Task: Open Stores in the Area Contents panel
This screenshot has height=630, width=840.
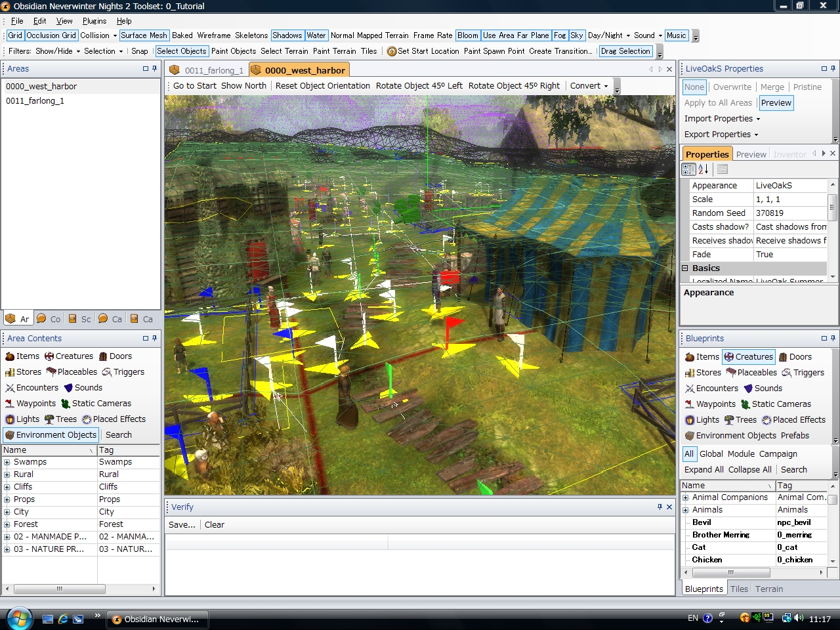Action: tap(23, 372)
